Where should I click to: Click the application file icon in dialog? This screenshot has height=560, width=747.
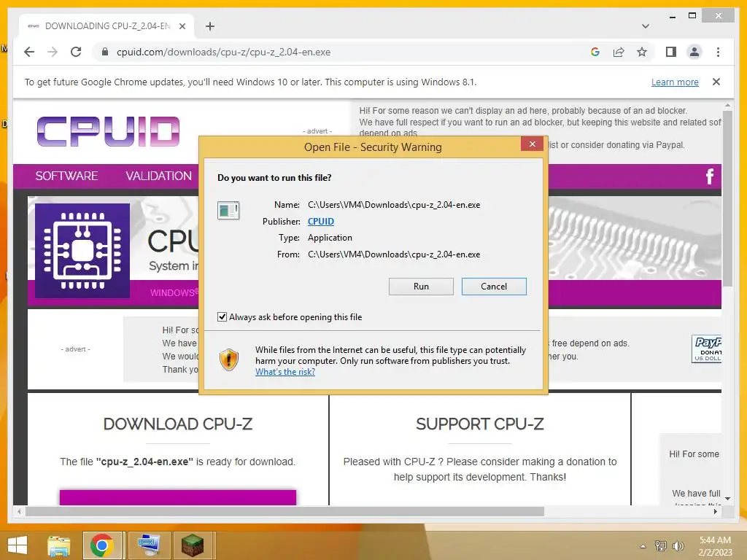pos(228,210)
